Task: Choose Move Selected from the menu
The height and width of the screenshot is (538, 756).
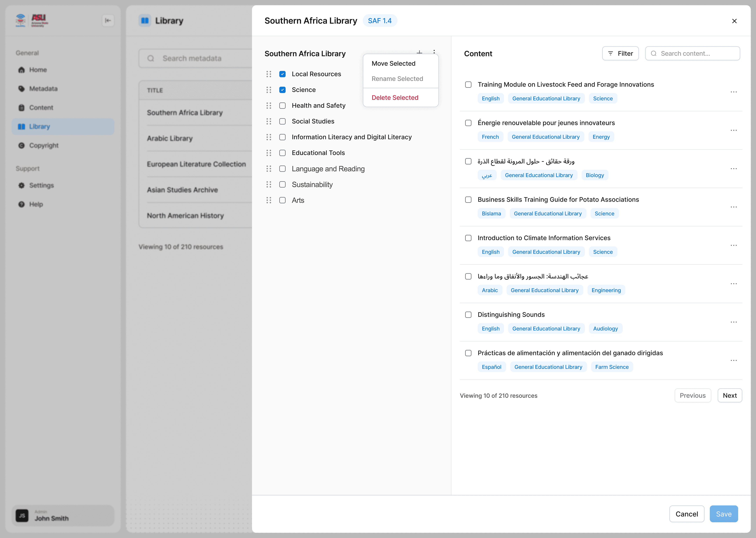Action: pos(393,63)
